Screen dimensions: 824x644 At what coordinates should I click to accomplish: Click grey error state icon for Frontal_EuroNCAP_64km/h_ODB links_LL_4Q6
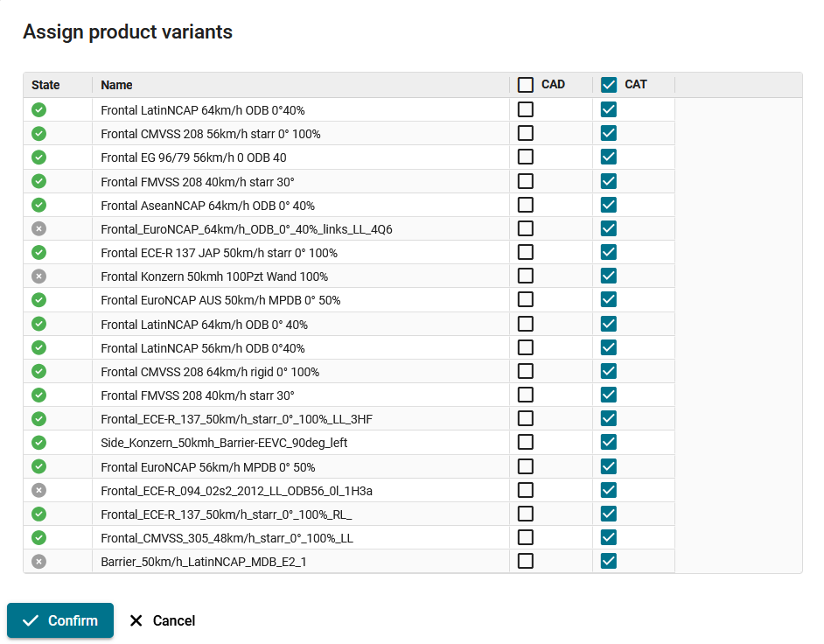coord(38,228)
